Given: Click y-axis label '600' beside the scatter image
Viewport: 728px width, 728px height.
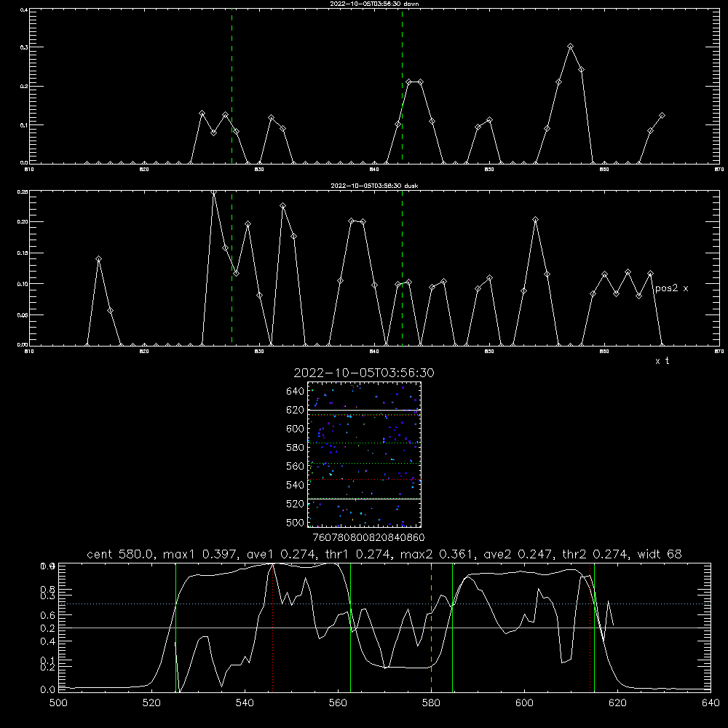Looking at the screenshot, I should [x=295, y=429].
